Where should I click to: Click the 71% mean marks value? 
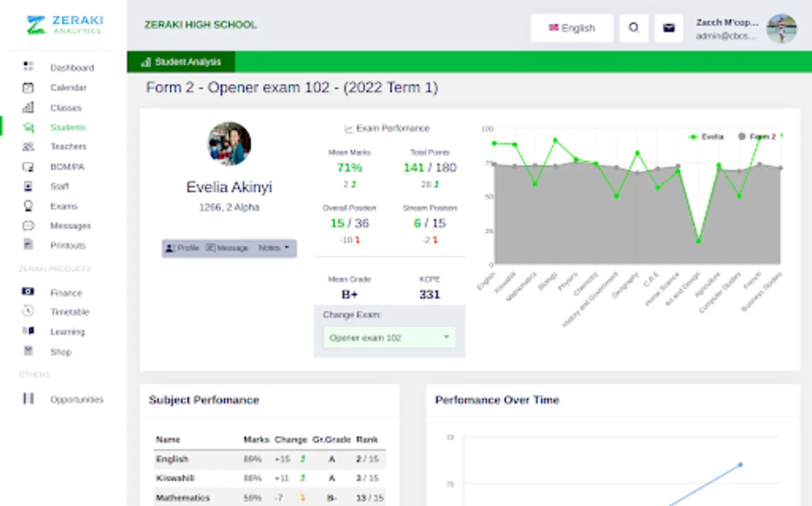tap(350, 168)
